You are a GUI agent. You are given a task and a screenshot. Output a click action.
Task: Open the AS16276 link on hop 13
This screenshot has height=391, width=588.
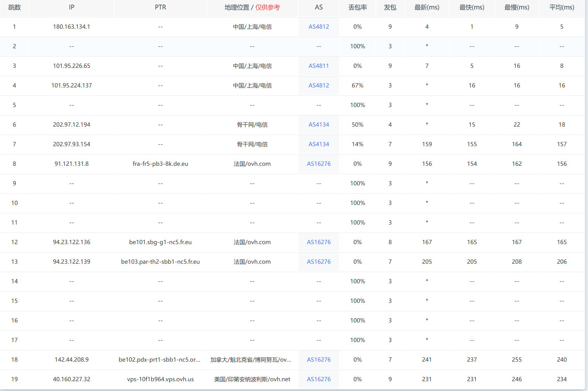[318, 262]
